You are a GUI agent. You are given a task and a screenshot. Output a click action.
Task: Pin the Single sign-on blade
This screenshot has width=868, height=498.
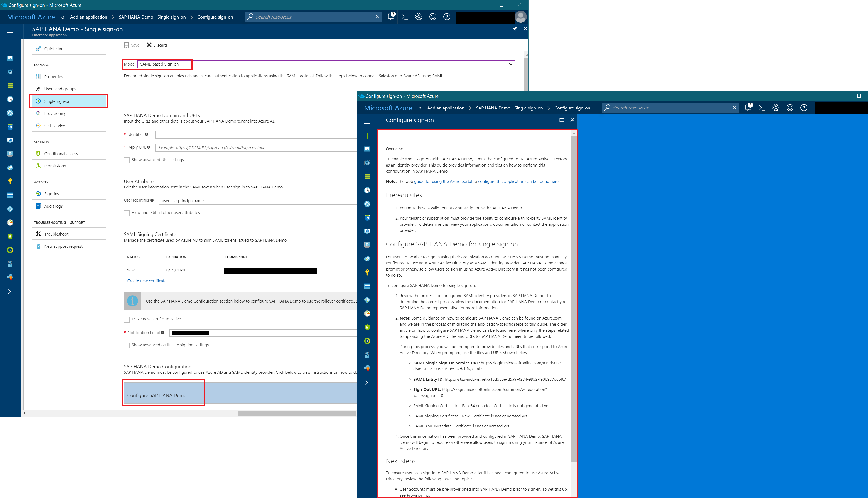coord(515,29)
